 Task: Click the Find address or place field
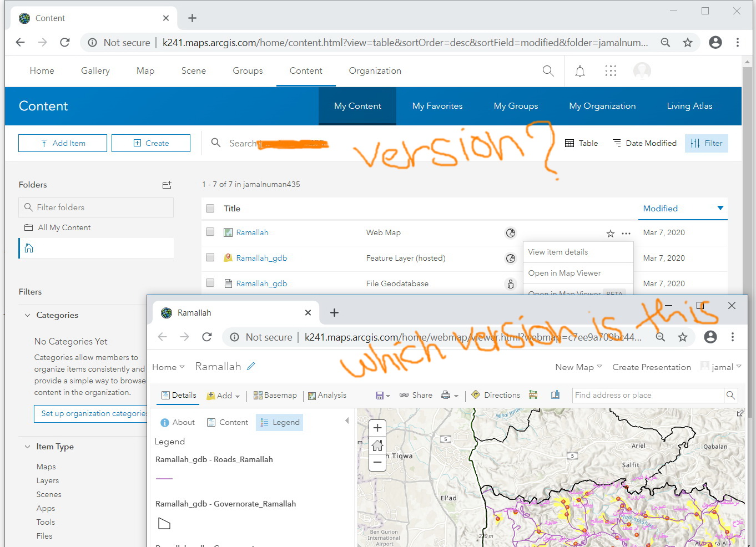[x=648, y=395]
